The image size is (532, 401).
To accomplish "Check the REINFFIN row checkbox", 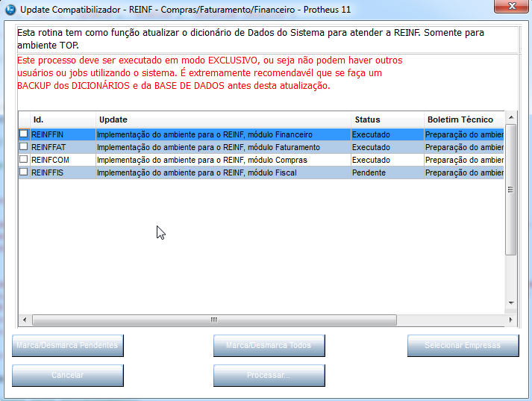I will coord(23,134).
